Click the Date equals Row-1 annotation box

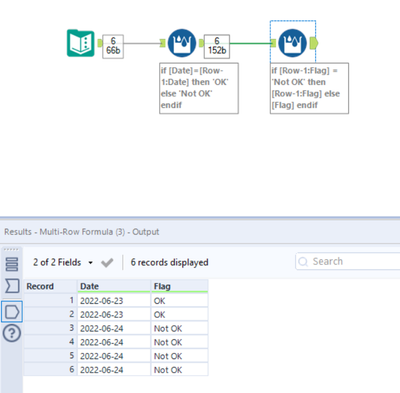(199, 88)
